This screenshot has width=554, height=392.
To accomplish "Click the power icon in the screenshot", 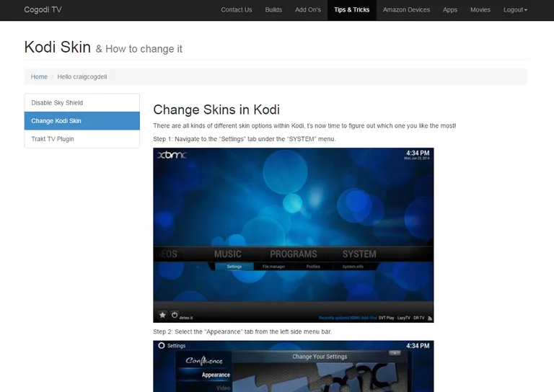I will (175, 315).
